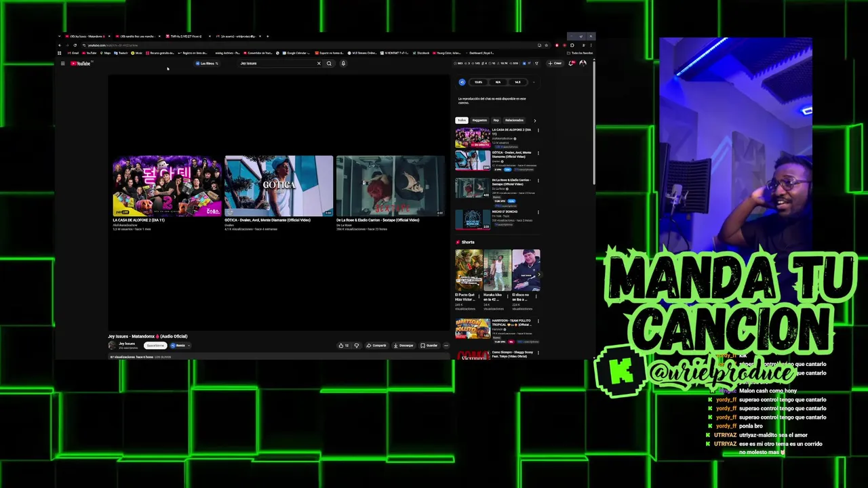
Task: Click the Como Siempre - Shaggy Scony sidebar video
Action: tap(473, 354)
